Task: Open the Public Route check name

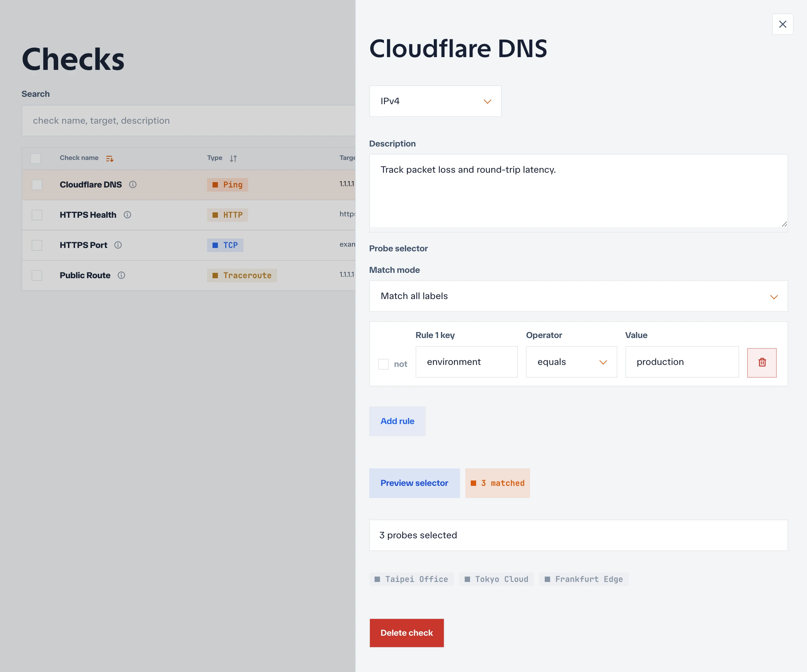Action: click(85, 275)
